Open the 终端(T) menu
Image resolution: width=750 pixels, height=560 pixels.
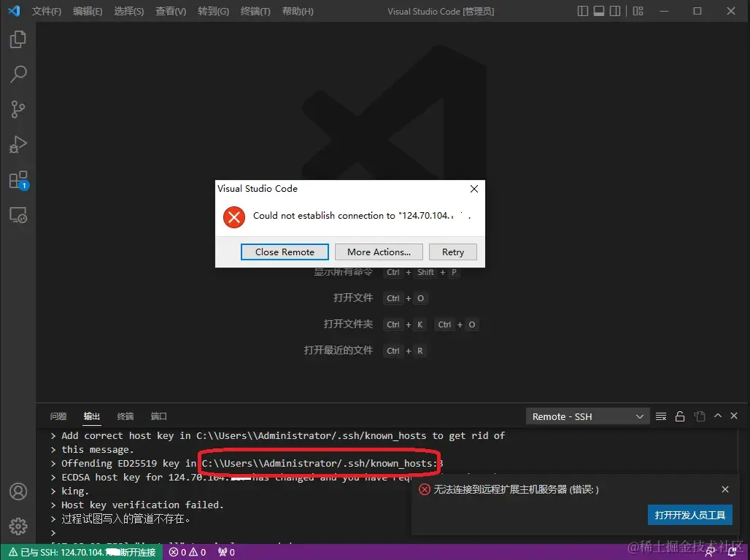pos(255,11)
